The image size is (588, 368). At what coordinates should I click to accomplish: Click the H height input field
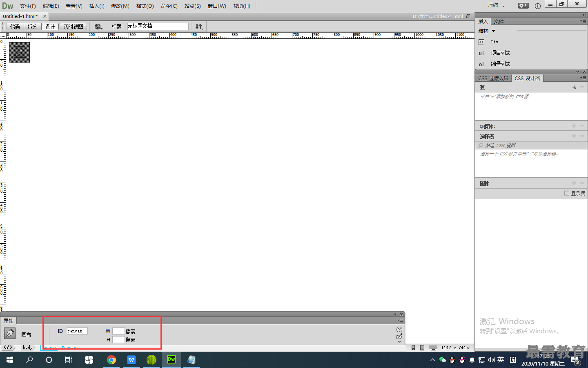(x=118, y=339)
